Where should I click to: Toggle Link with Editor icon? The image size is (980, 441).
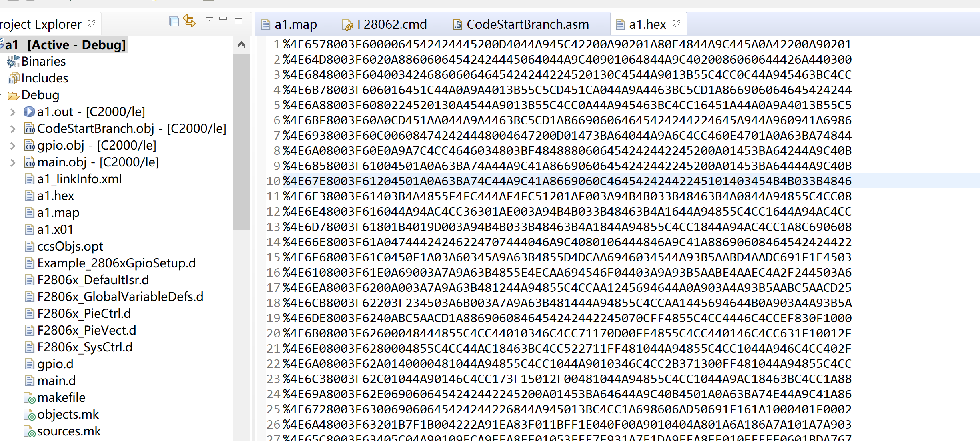click(189, 21)
